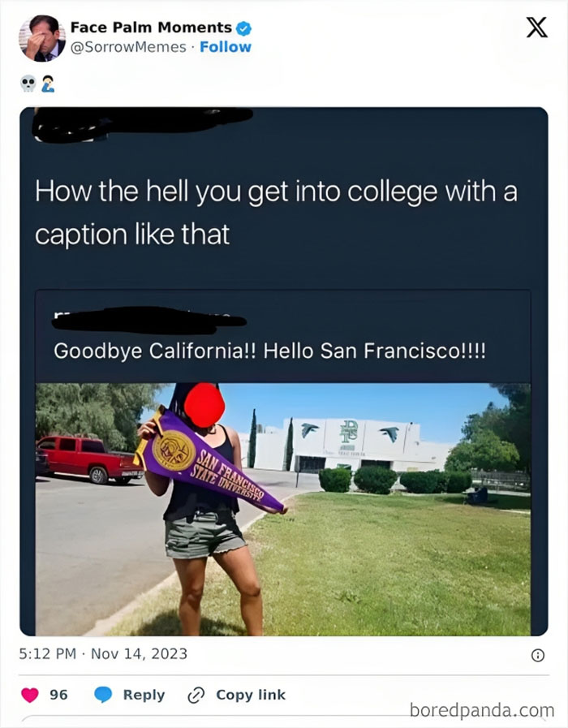Click the boredpanda.com watermark
568x728 pixels.
click(482, 710)
